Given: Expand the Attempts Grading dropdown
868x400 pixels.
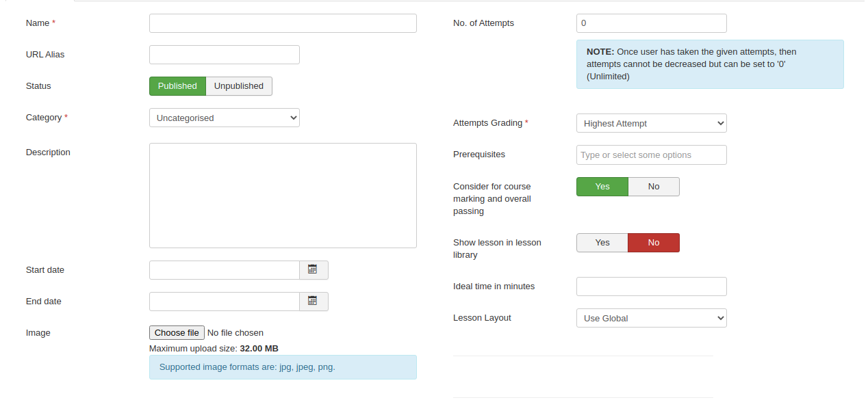Looking at the screenshot, I should click(x=651, y=123).
